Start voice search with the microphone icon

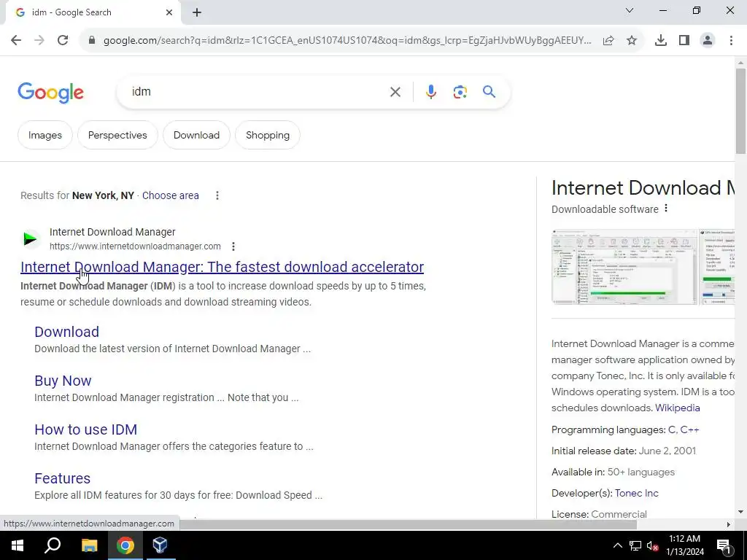click(x=430, y=92)
